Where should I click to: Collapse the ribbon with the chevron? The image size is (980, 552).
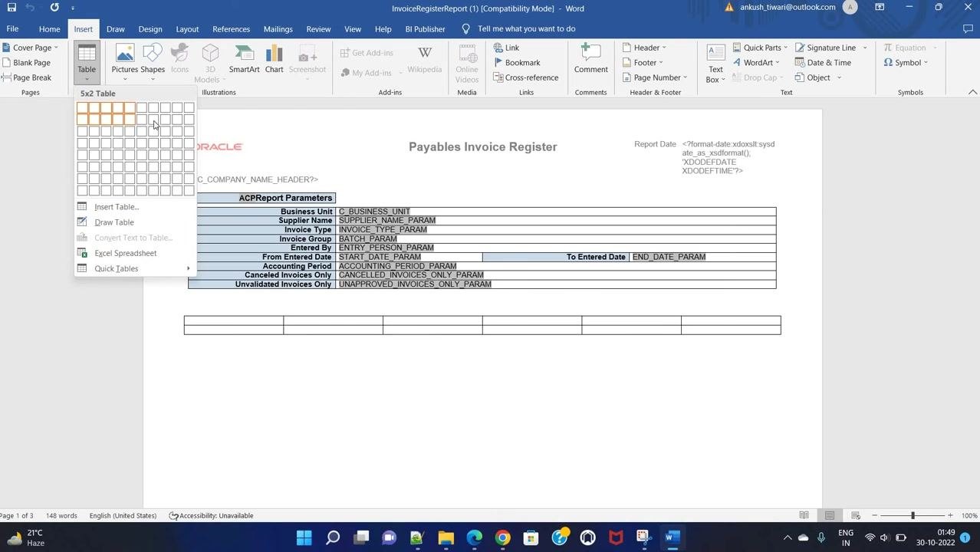972,93
